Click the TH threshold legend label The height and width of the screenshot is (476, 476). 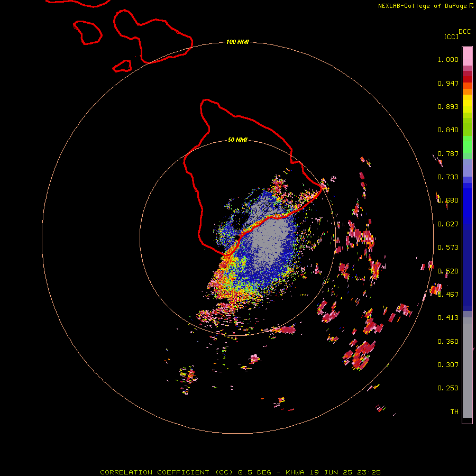(454, 412)
